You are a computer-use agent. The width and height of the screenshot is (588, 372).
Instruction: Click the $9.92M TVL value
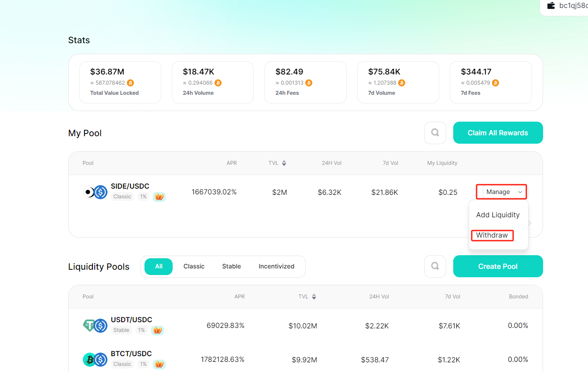(304, 360)
